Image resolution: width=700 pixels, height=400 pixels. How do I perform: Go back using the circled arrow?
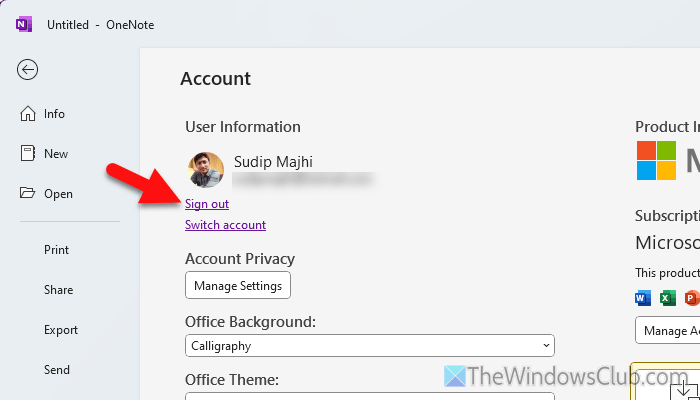click(28, 69)
